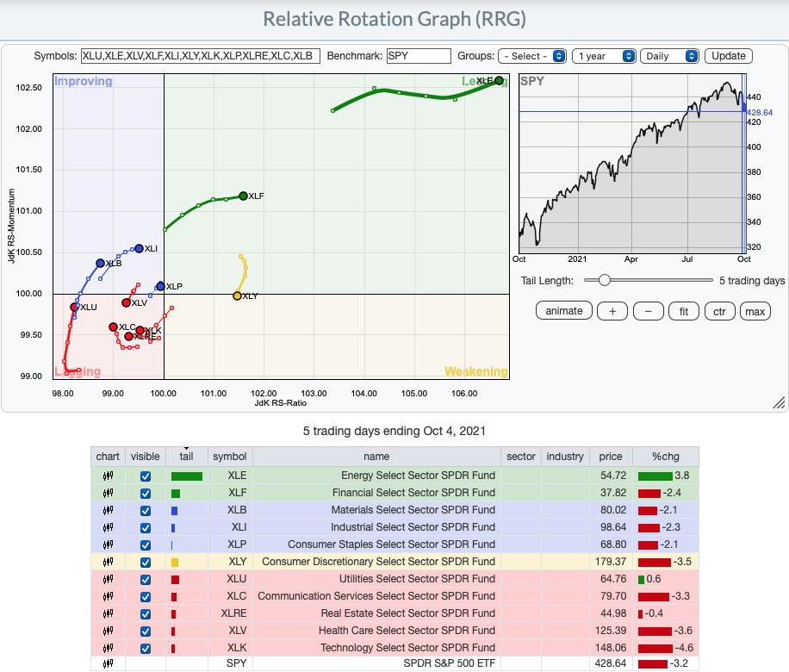The height and width of the screenshot is (672, 789).
Task: Toggle visibility checkbox for XLE
Action: pyautogui.click(x=146, y=476)
